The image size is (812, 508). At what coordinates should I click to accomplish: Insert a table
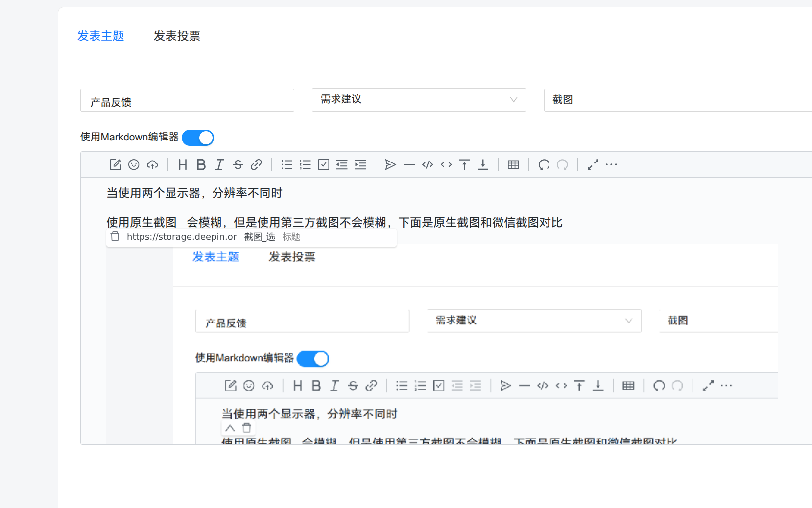(513, 164)
